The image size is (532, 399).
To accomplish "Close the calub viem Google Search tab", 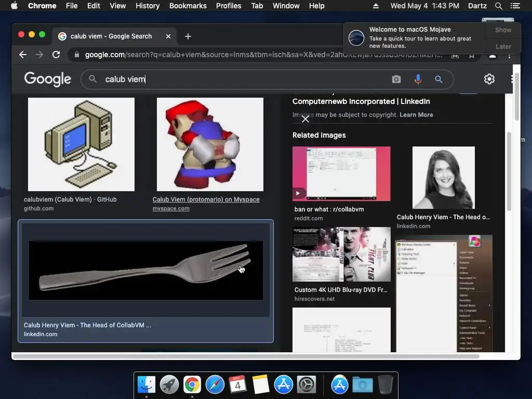I will [168, 36].
